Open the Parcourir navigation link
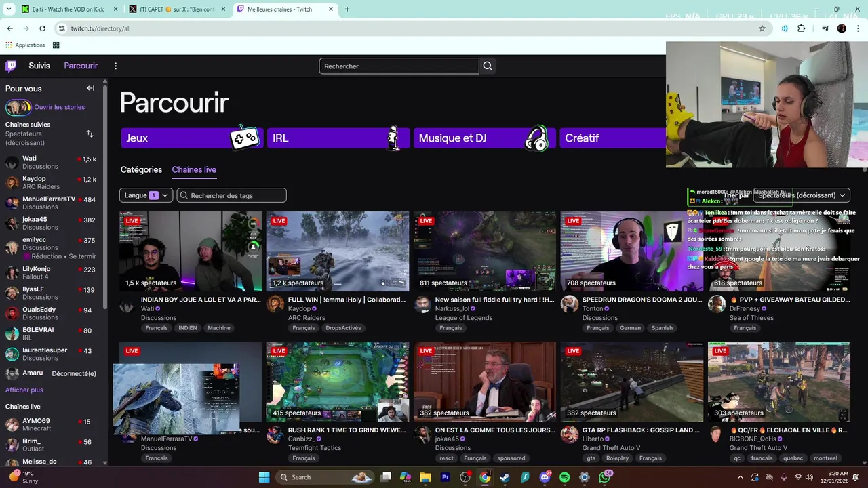The height and width of the screenshot is (488, 868). (x=81, y=66)
